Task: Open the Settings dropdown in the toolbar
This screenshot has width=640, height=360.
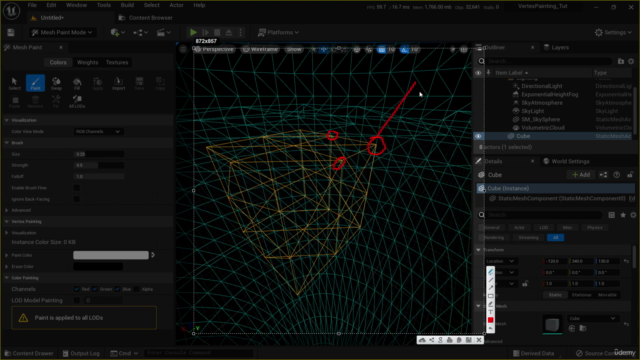Action: pyautogui.click(x=613, y=33)
